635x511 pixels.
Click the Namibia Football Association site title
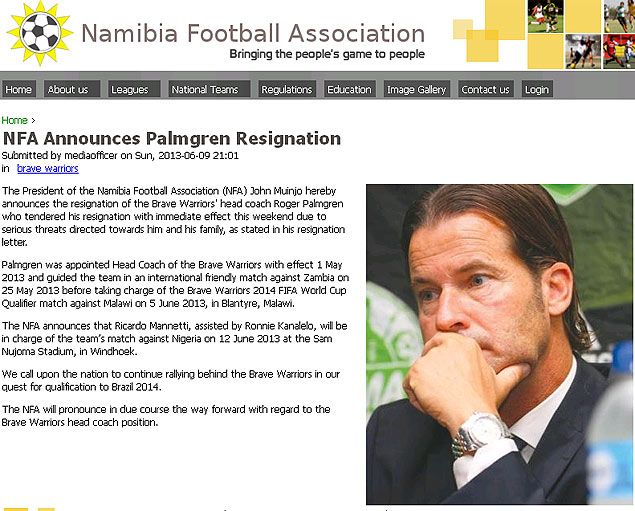point(252,33)
